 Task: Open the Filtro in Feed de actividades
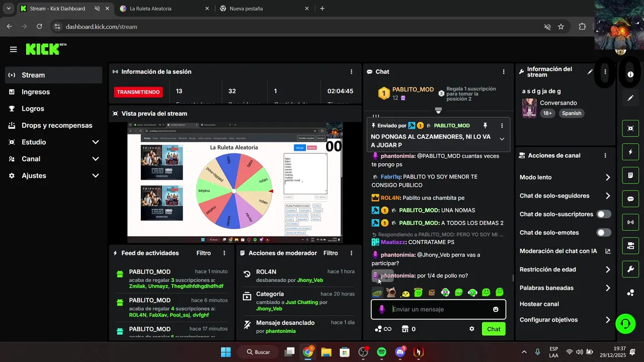coord(204,253)
